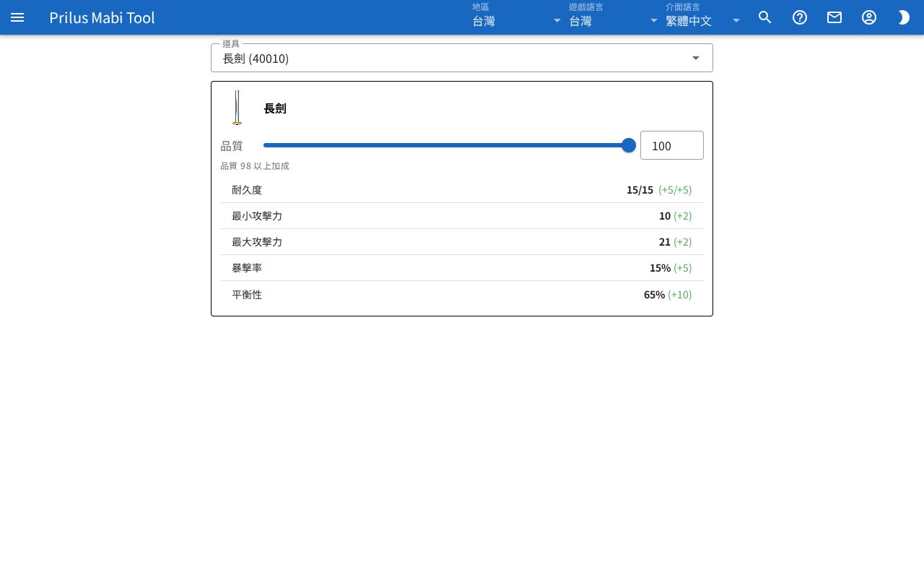Select the 65% balance value
Screen dimensions: 924x578
(654, 295)
